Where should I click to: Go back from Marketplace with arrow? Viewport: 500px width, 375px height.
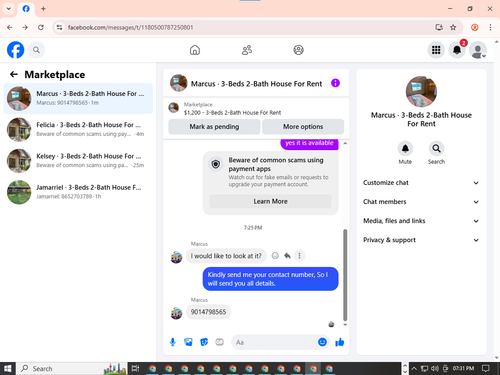(x=14, y=74)
